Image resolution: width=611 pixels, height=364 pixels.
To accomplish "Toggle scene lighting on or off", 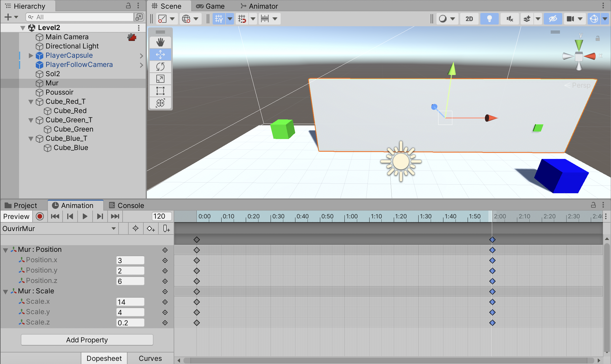I will [489, 19].
